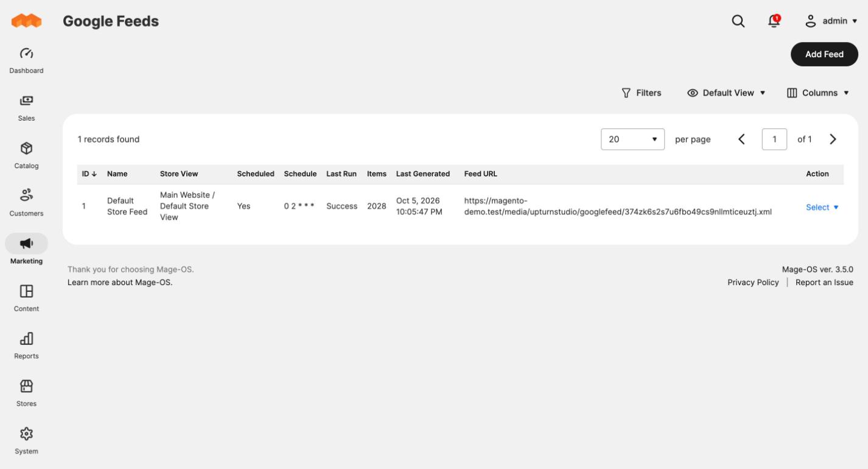Click the 2028 items cell
The width and height of the screenshot is (868, 469).
pos(377,206)
